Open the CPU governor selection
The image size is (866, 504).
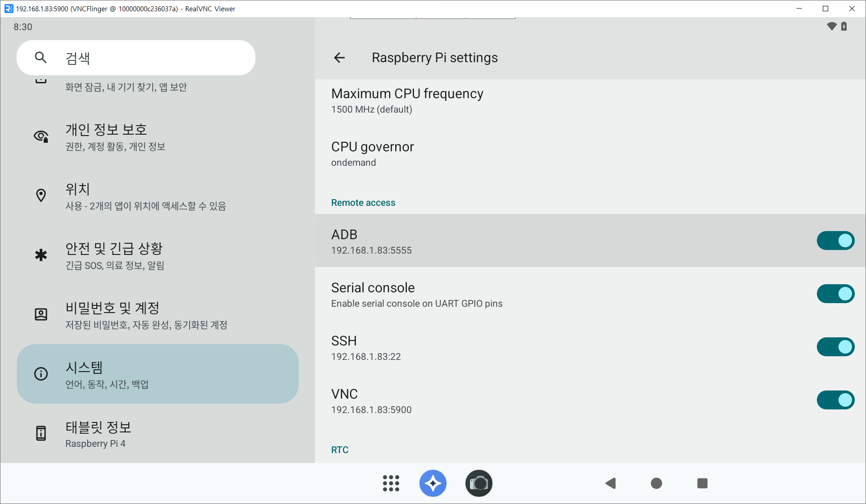pos(372,154)
